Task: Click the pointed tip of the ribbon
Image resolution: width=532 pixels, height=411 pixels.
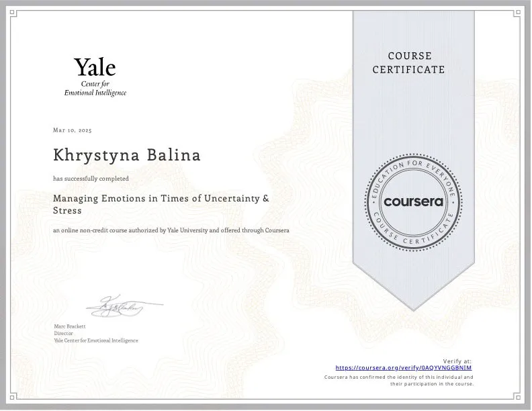Action: [413, 308]
